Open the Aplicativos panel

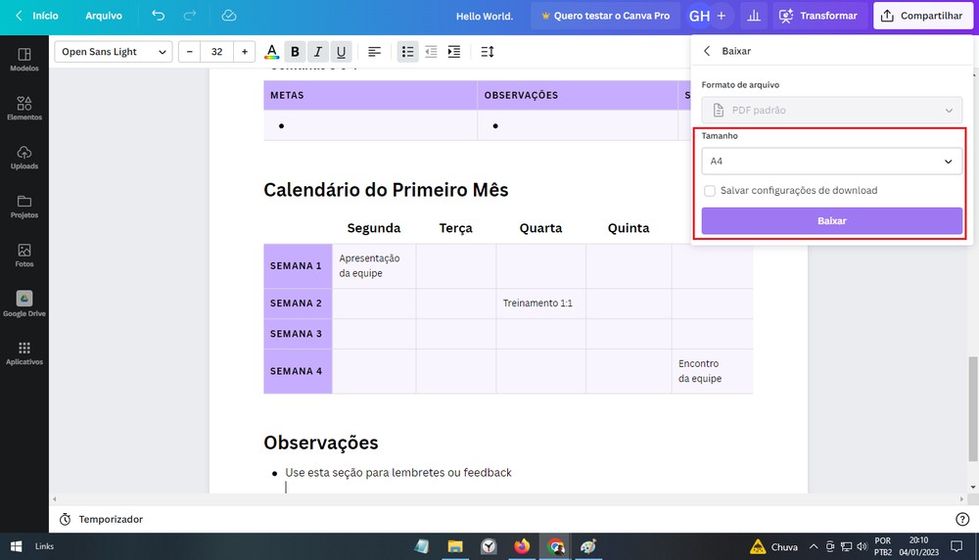24,353
